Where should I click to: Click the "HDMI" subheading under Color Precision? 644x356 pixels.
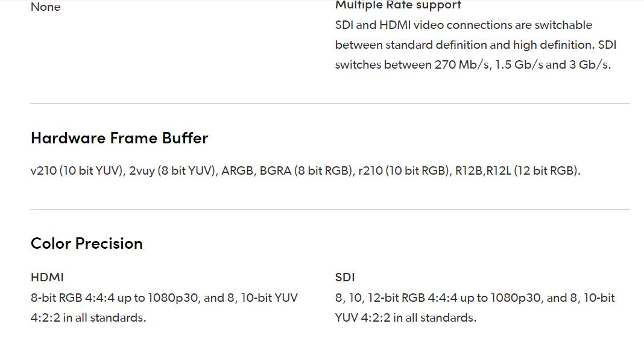point(47,277)
